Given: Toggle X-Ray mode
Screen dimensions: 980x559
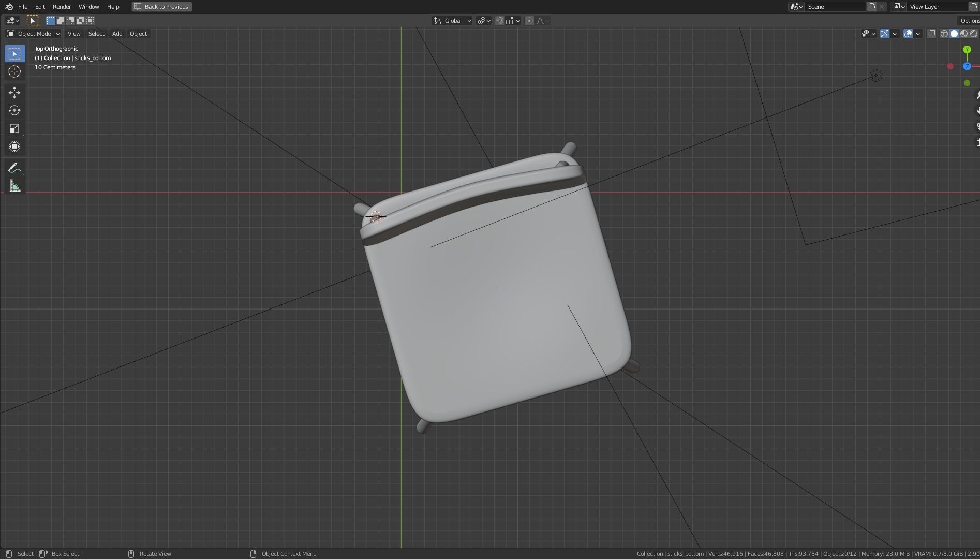Looking at the screenshot, I should pos(931,34).
